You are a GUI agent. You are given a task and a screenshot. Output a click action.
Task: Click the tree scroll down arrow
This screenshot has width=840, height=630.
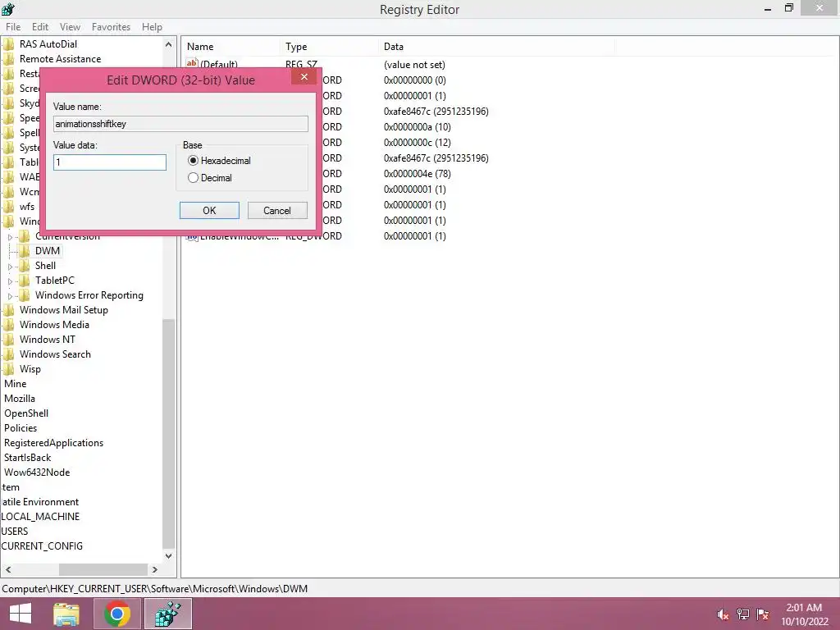[168, 555]
